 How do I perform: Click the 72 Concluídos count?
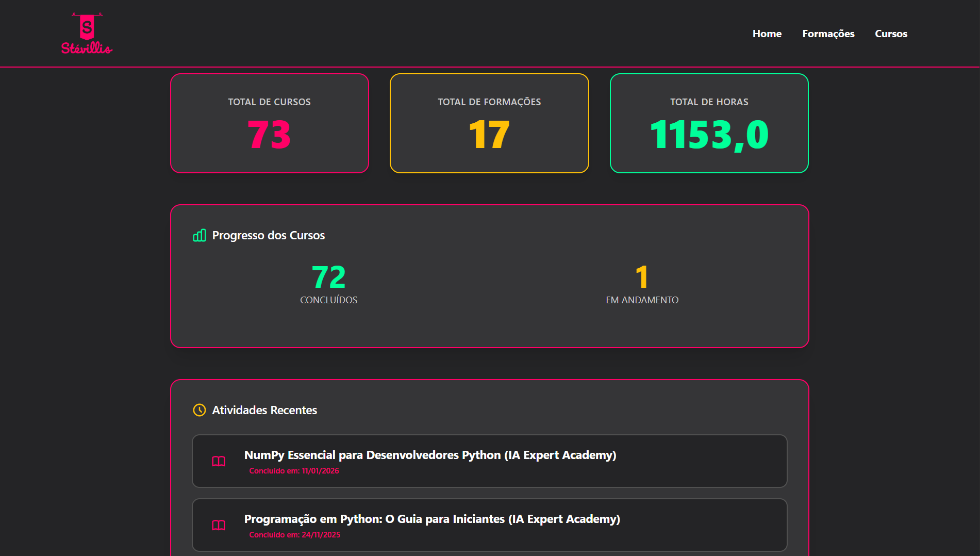(328, 277)
